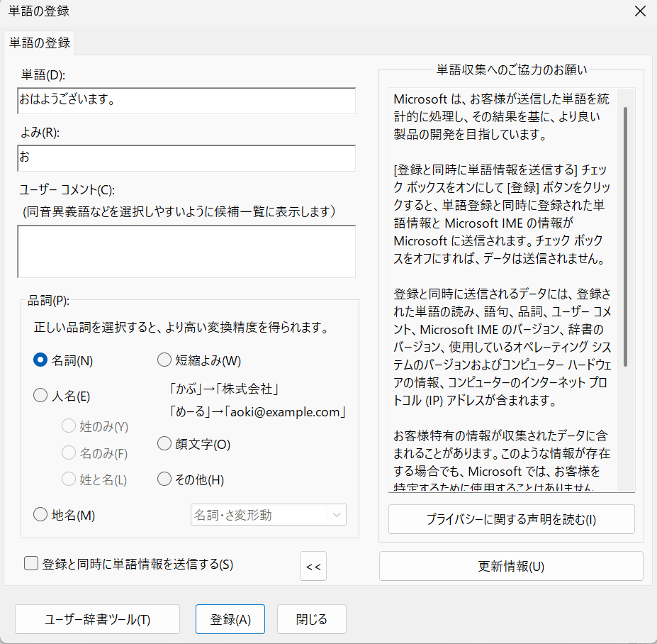Click the 更新情報(U) button
The width and height of the screenshot is (657, 644).
tap(511, 566)
